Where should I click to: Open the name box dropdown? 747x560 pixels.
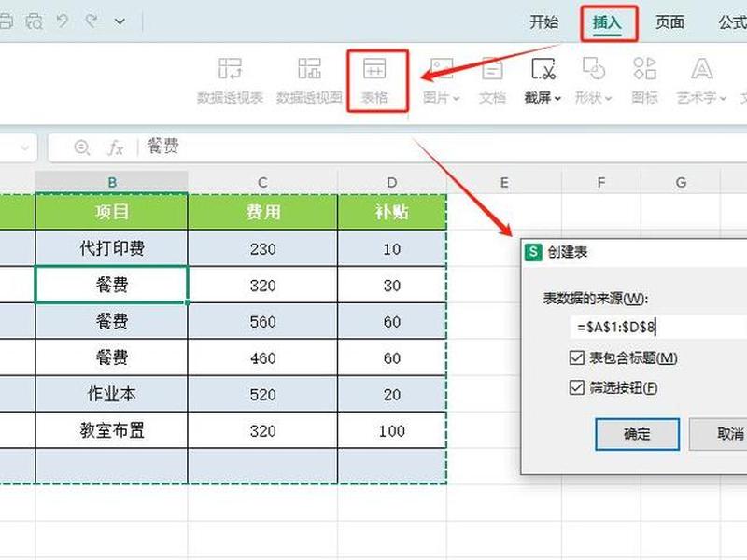click(x=25, y=147)
